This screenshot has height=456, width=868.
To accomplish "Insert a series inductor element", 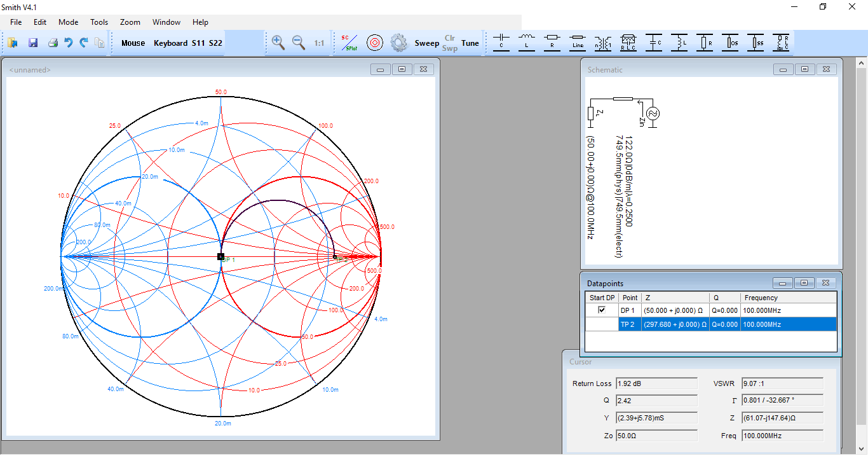I will (527, 43).
